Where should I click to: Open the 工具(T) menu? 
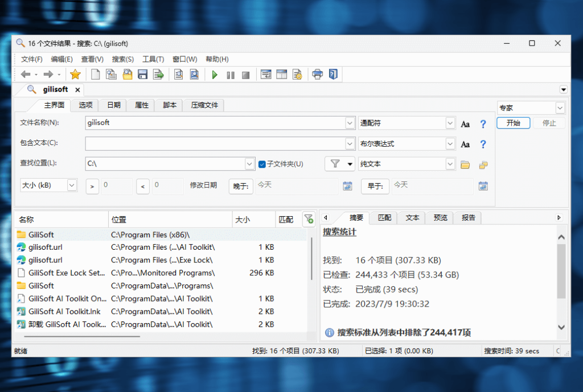pyautogui.click(x=153, y=59)
